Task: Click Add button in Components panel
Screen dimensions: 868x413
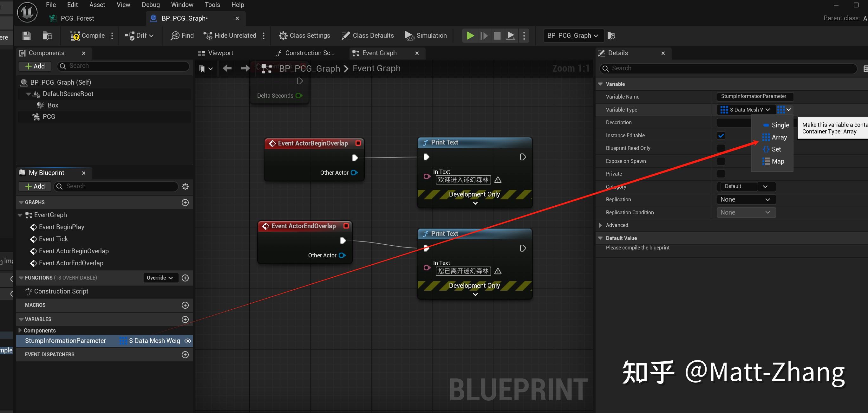Action: (35, 66)
